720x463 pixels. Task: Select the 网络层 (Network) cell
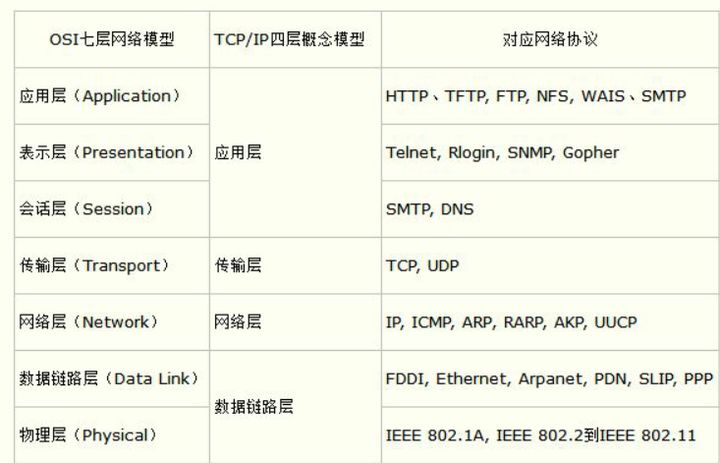[x=89, y=322]
